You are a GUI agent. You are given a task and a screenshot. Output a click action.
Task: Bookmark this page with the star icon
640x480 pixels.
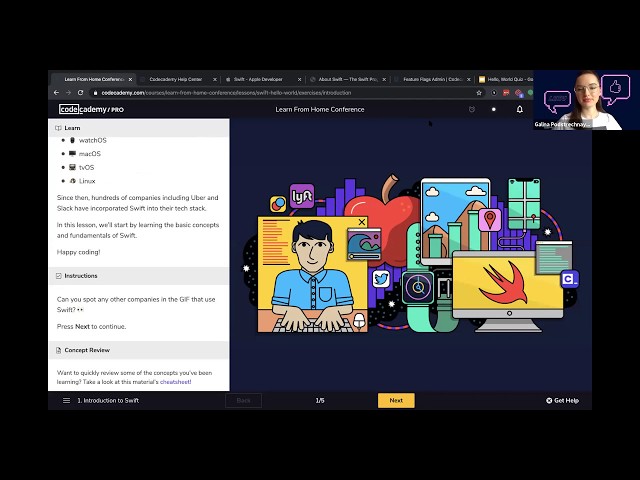tap(479, 93)
